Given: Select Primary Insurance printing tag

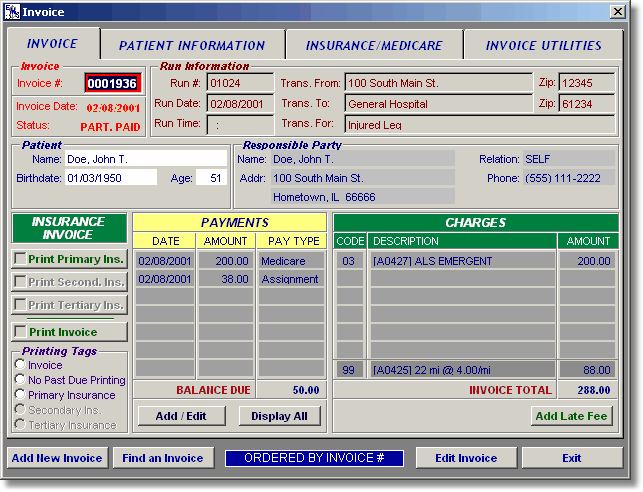Looking at the screenshot, I should (x=20, y=395).
